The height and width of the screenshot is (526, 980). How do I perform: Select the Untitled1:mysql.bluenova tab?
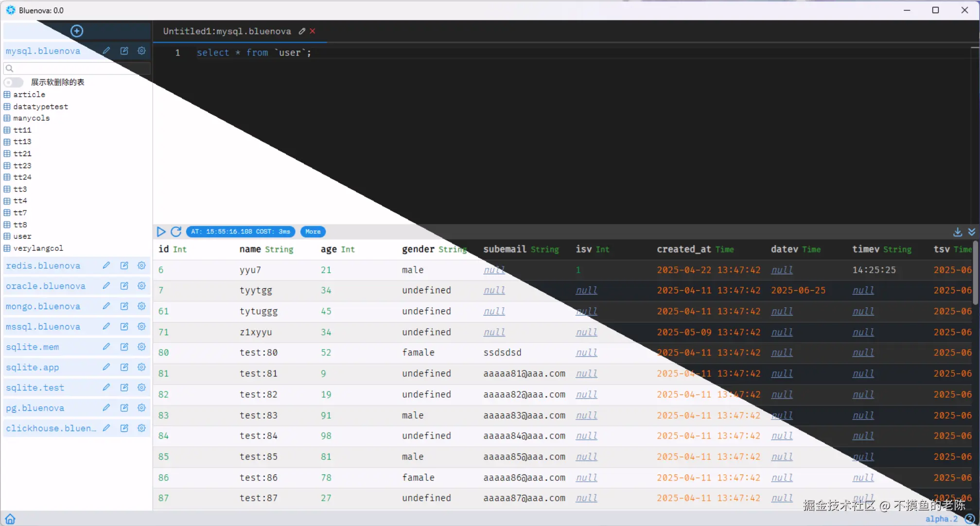(227, 31)
